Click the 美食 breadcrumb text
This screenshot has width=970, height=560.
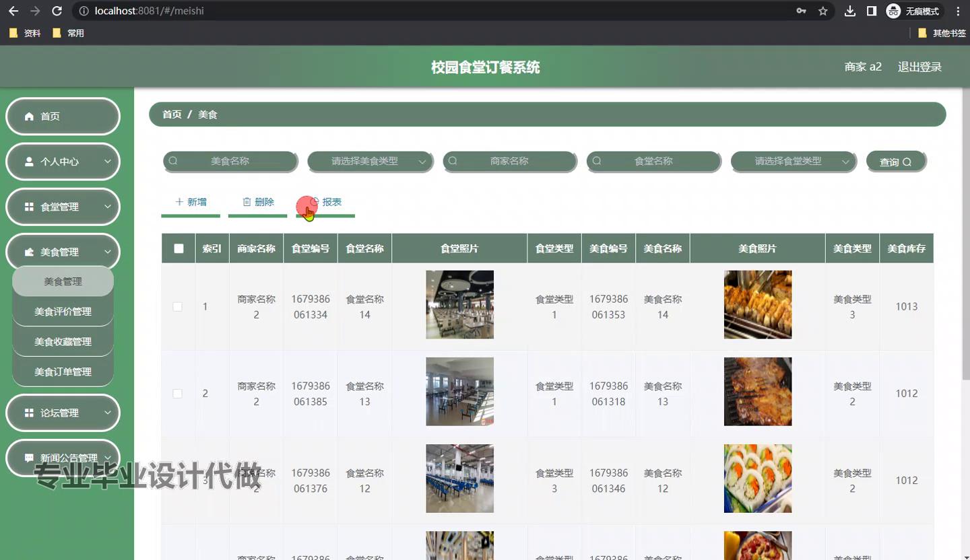[x=207, y=114]
